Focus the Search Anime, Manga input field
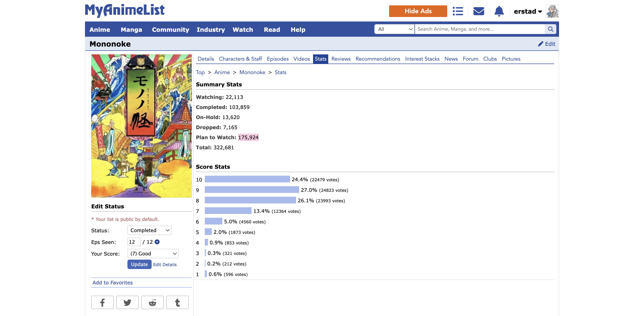 [x=479, y=29]
